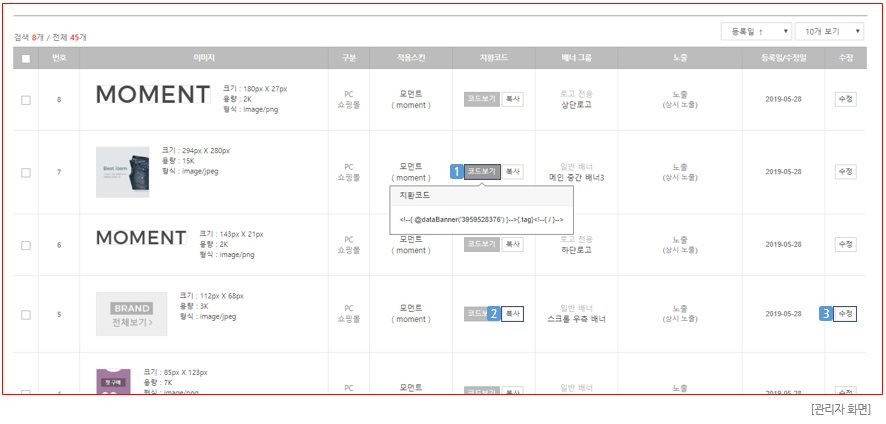886x424 pixels.
Task: Click 수정 edit button for row 8
Action: [x=845, y=100]
